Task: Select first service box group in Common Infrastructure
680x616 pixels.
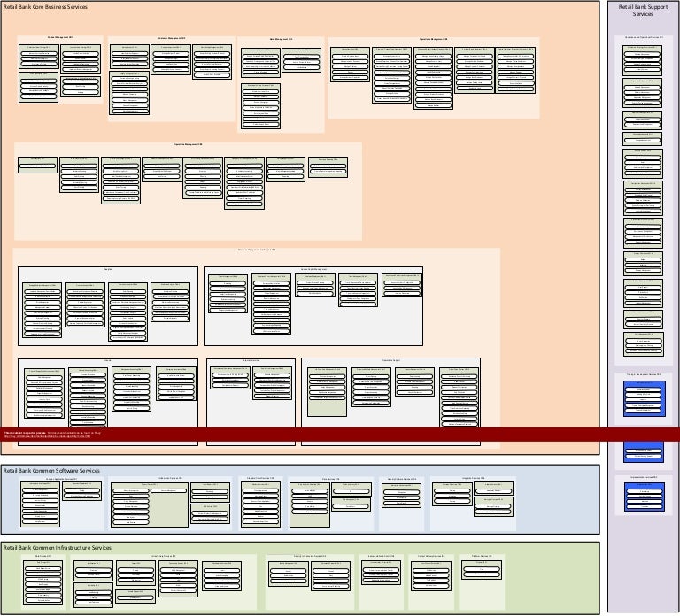Action: click(42, 580)
